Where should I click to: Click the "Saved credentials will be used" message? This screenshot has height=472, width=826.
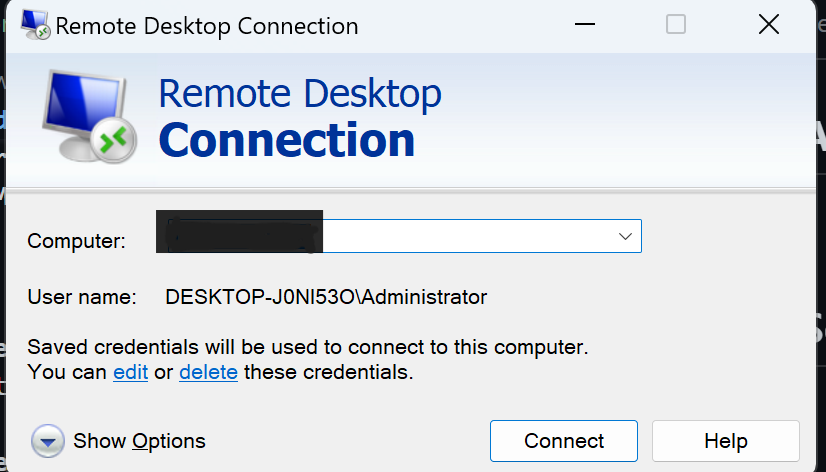point(308,348)
